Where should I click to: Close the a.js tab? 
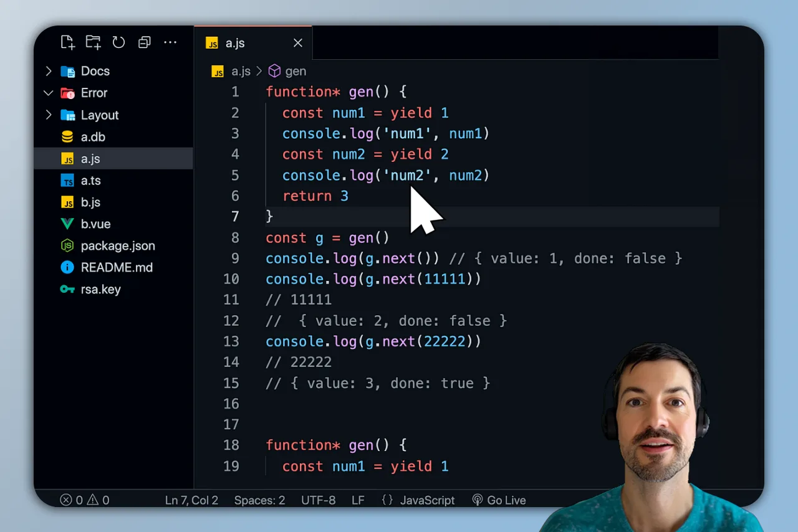298,43
